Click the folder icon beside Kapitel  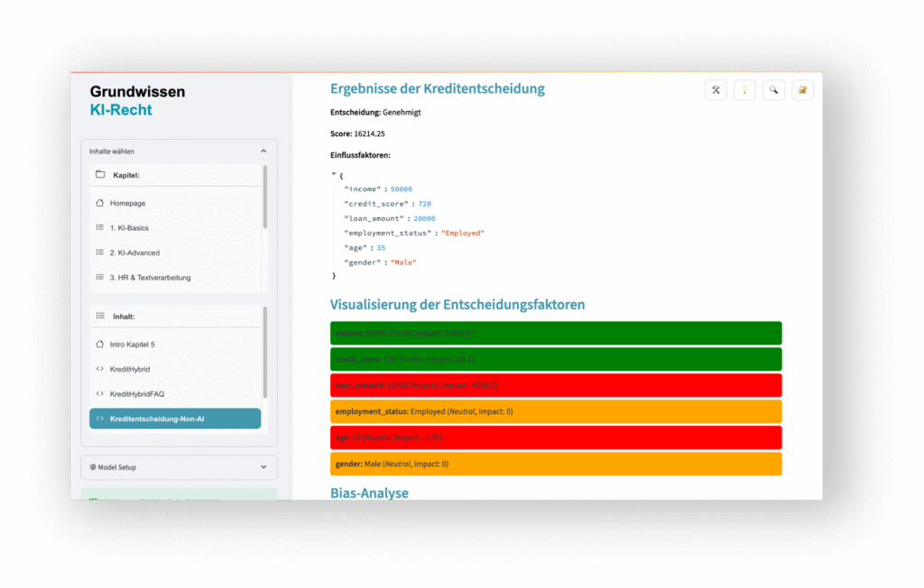click(100, 175)
